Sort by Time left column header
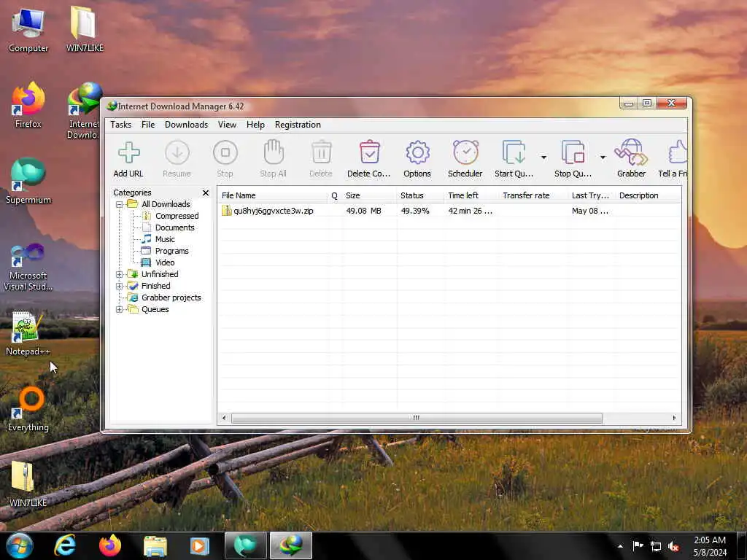Viewport: 747px width, 560px height. point(472,195)
